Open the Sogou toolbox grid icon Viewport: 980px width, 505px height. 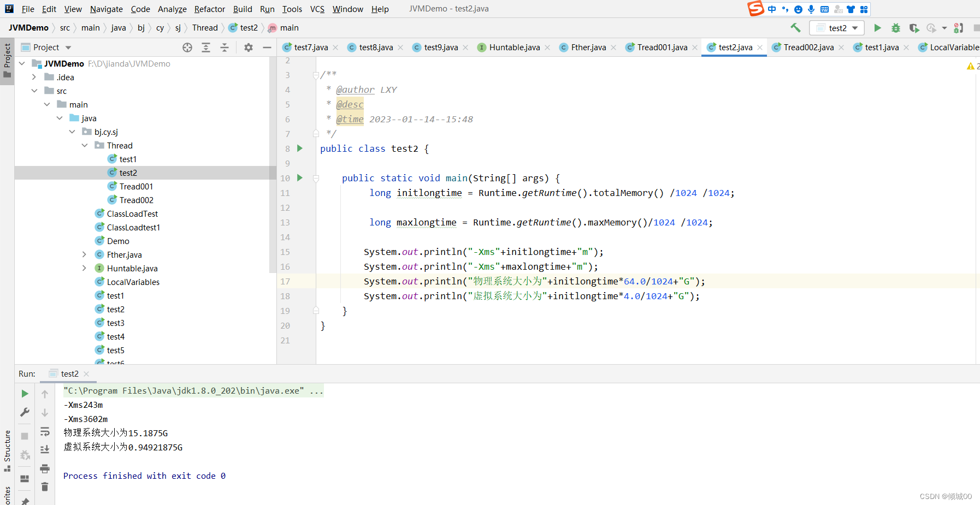click(864, 9)
